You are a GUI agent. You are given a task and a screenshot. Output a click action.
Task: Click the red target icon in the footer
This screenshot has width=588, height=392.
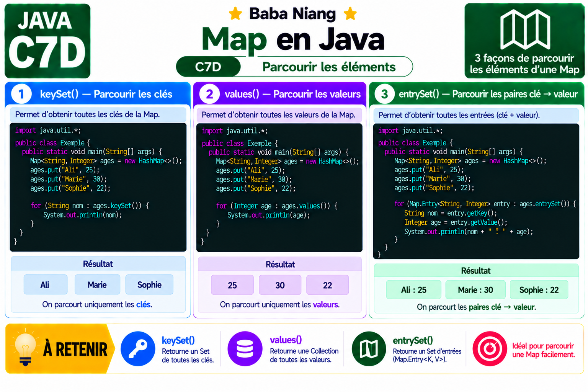tap(490, 349)
